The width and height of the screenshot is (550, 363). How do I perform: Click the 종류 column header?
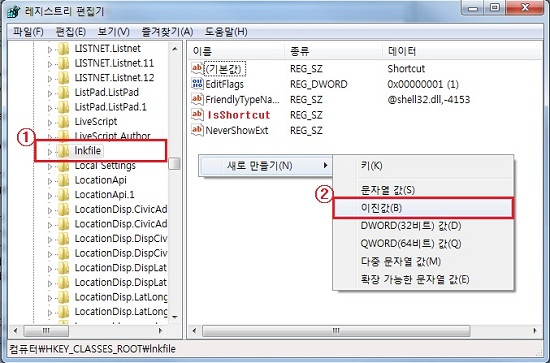[333, 52]
